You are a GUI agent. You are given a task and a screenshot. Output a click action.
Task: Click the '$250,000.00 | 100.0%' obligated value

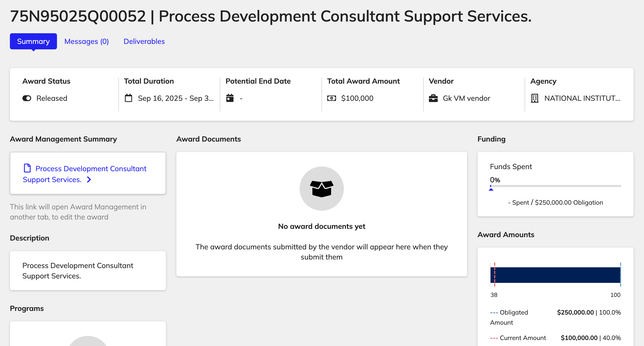589,312
